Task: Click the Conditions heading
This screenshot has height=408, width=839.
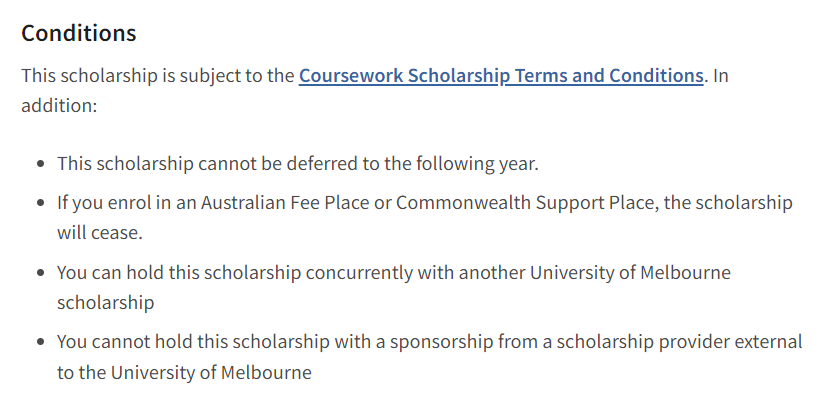Action: 79,33
